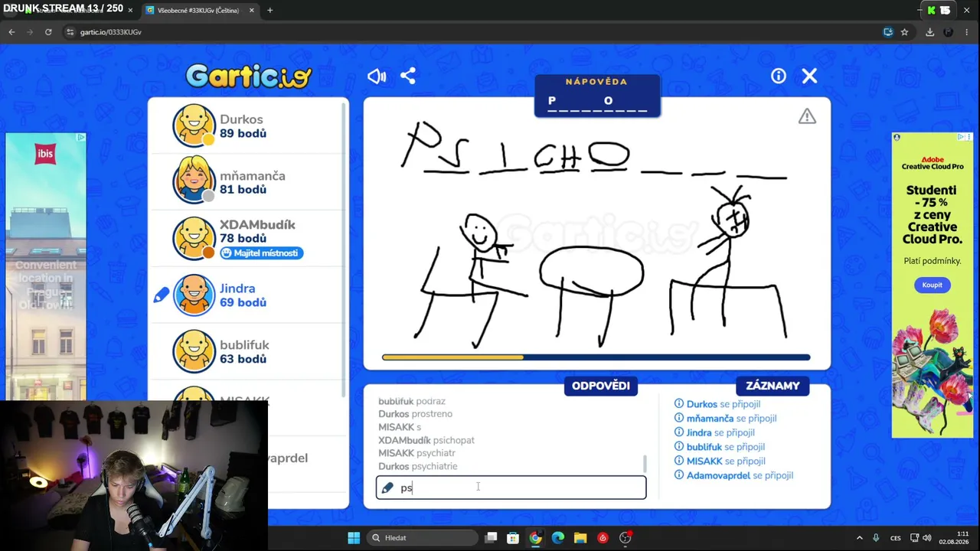Reload the gartic.io page
980x551 pixels.
48,32
